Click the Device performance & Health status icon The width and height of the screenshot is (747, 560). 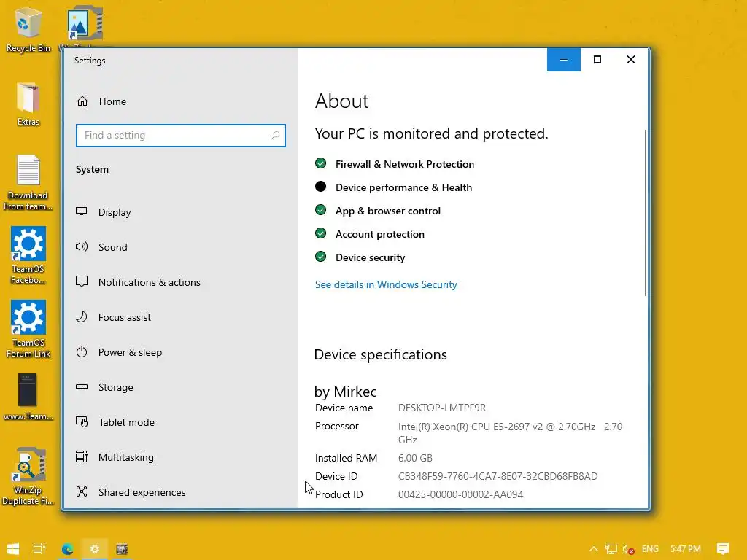pos(321,187)
